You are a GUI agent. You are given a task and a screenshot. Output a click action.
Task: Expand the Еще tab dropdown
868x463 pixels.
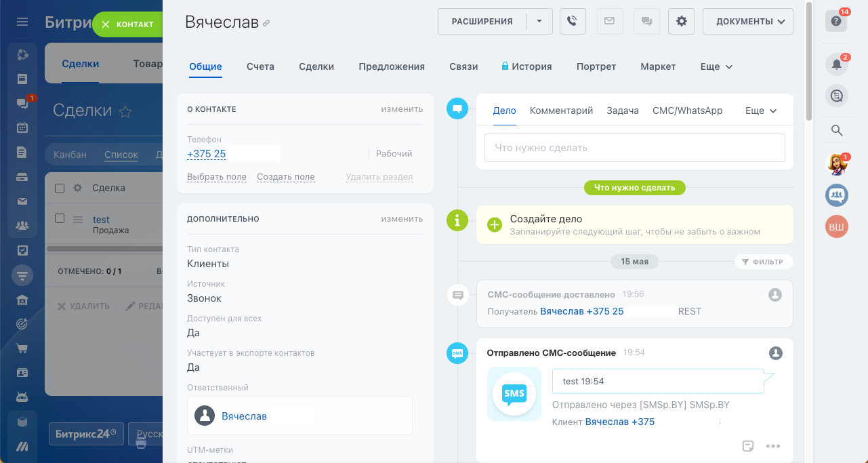716,66
